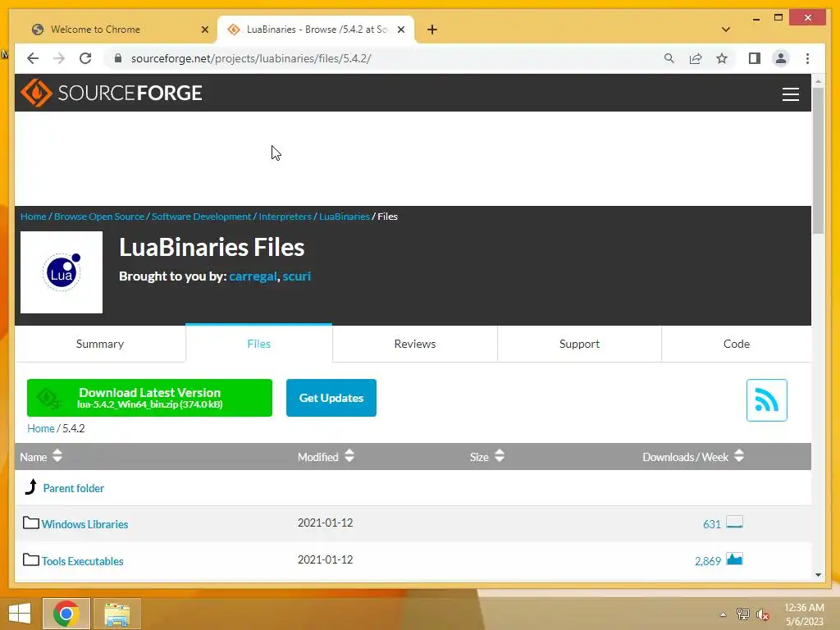The width and height of the screenshot is (840, 630).
Task: Reload the page
Action: [85, 58]
